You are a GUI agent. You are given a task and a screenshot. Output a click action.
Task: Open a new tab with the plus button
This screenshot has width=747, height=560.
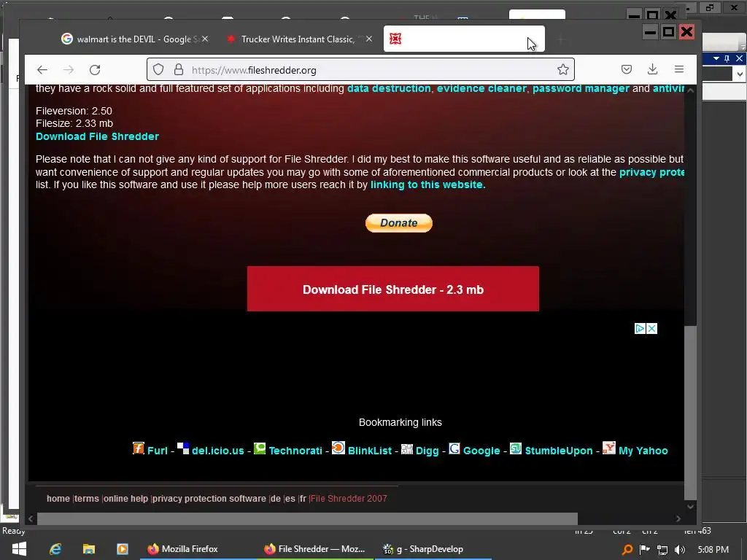coord(561,40)
